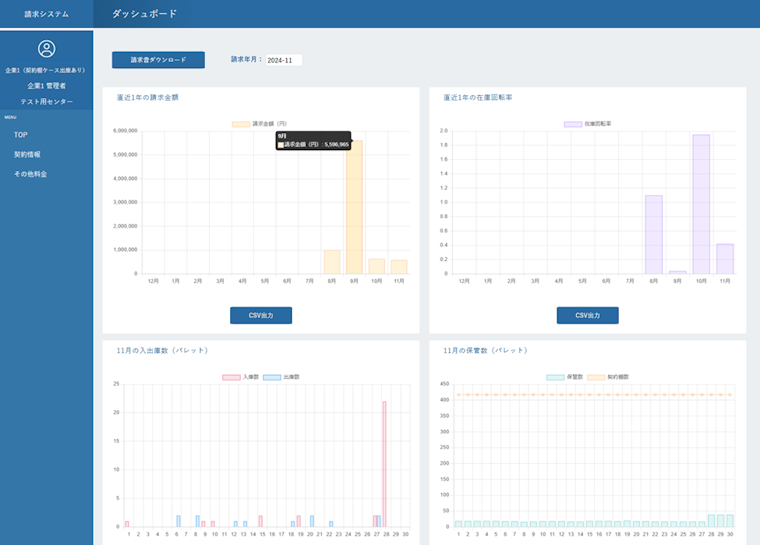The width and height of the screenshot is (760, 545).
Task: Click the 8月 bar in 在庫回転率 chart
Action: 654,235
